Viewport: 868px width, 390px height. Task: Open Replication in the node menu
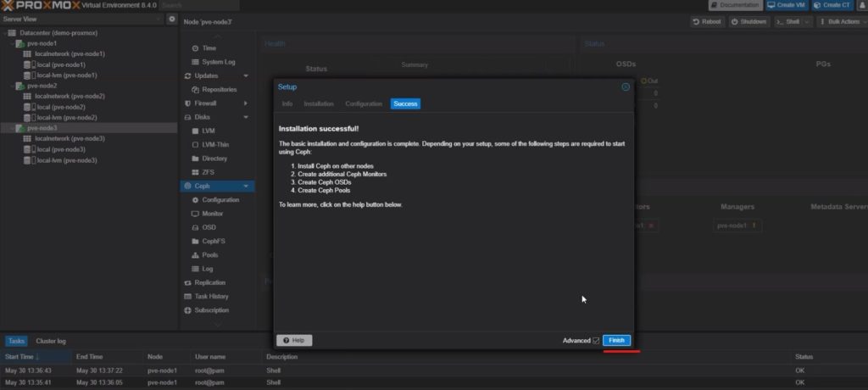click(x=210, y=282)
